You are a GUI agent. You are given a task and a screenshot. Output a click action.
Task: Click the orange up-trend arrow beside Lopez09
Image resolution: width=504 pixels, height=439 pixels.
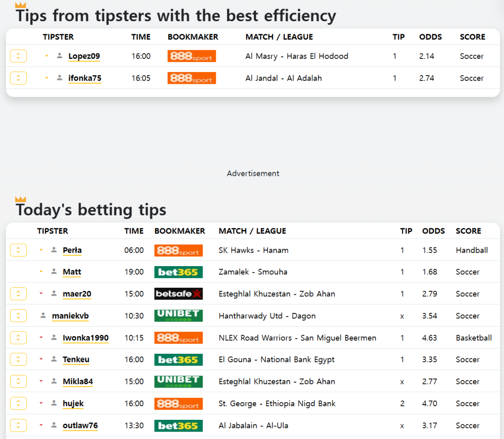46,55
